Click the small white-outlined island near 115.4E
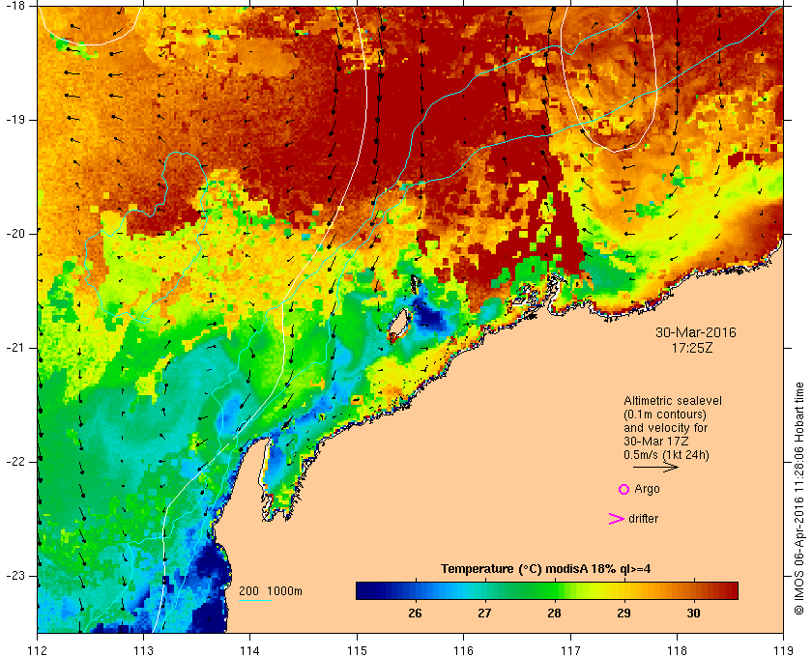 [400, 324]
